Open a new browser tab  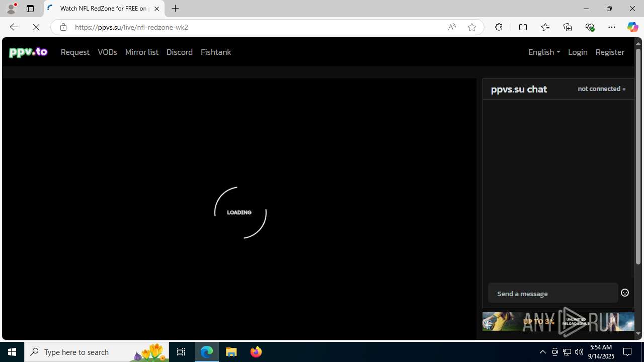[176, 9]
